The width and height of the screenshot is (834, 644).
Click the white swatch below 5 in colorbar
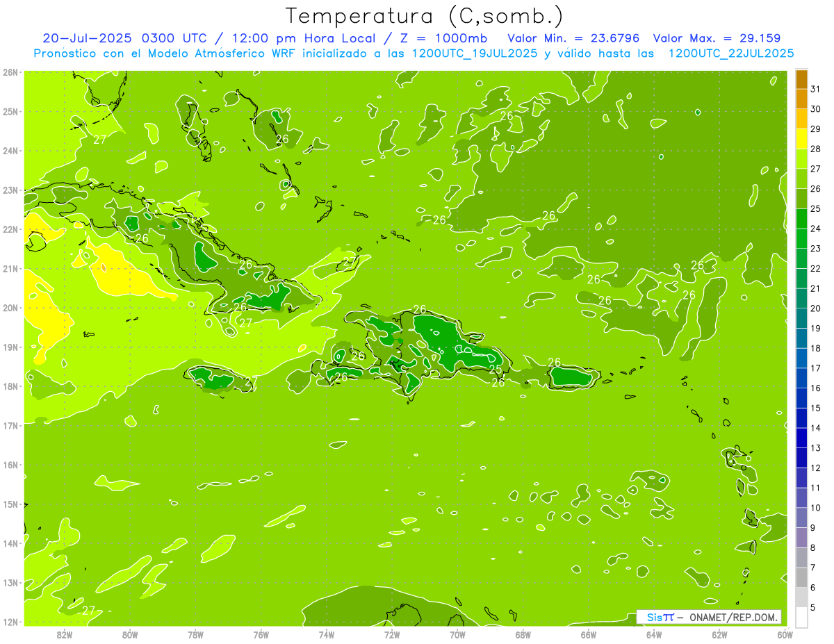coord(801,617)
